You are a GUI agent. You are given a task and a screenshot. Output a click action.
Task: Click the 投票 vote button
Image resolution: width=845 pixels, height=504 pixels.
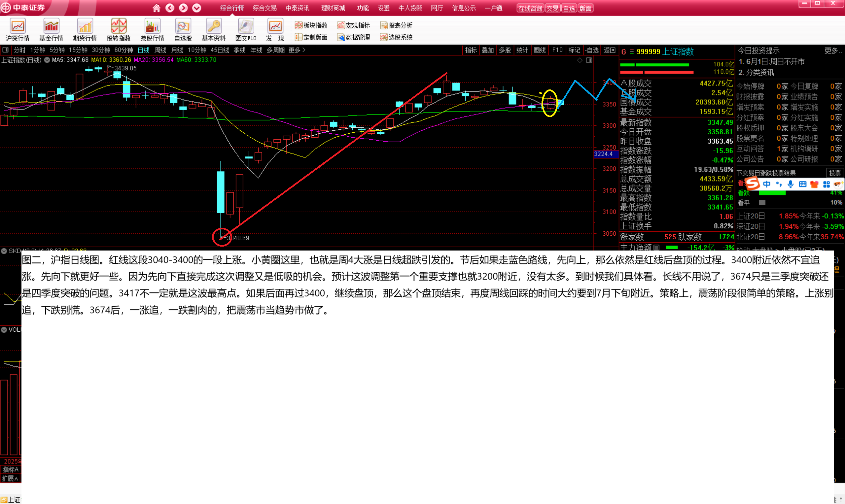click(x=834, y=173)
